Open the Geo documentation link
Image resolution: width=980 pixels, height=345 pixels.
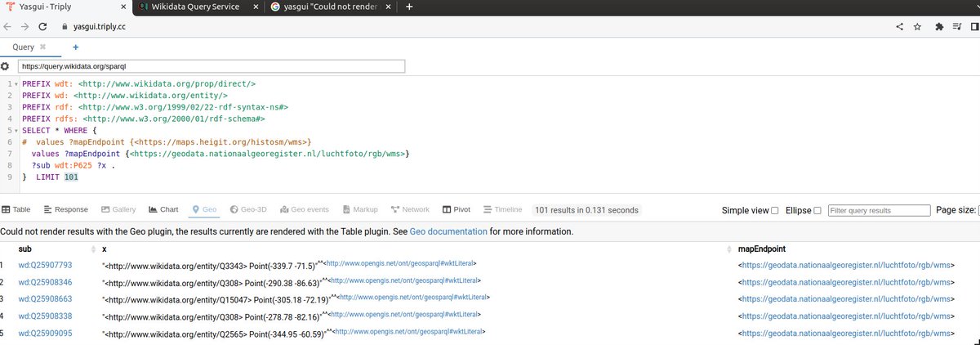448,231
